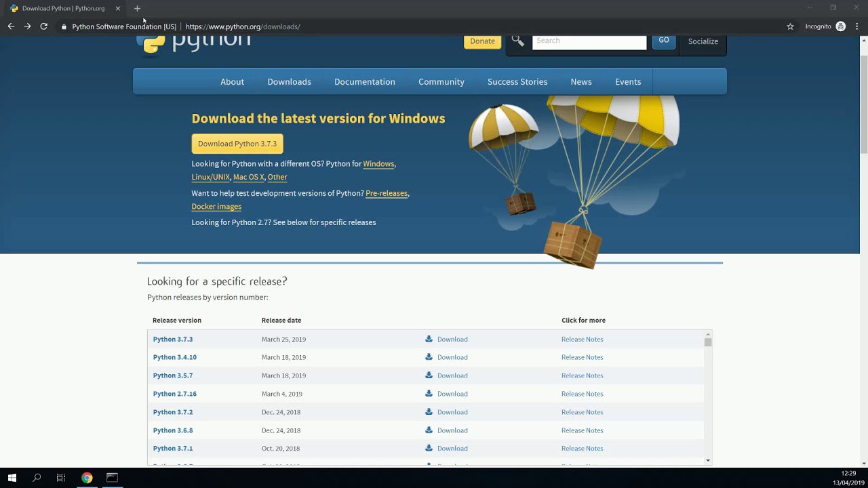Click the March 25, 2019 release date
Image resolution: width=868 pixels, height=488 pixels.
coord(283,339)
